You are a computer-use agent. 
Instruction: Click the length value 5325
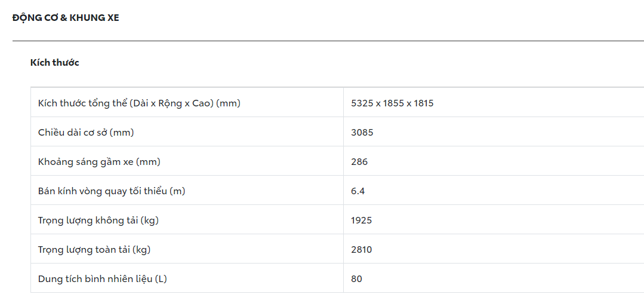coord(362,103)
